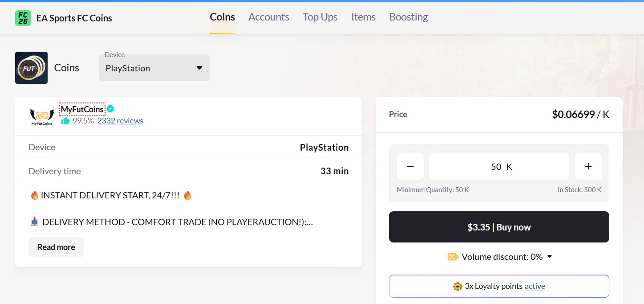Click the Buy now button
This screenshot has width=644, height=304.
click(499, 227)
